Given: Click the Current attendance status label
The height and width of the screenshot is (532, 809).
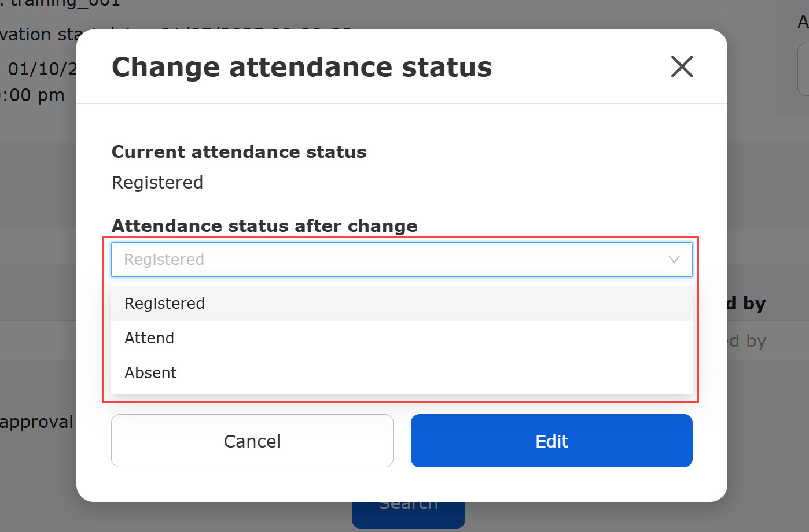Looking at the screenshot, I should [239, 152].
